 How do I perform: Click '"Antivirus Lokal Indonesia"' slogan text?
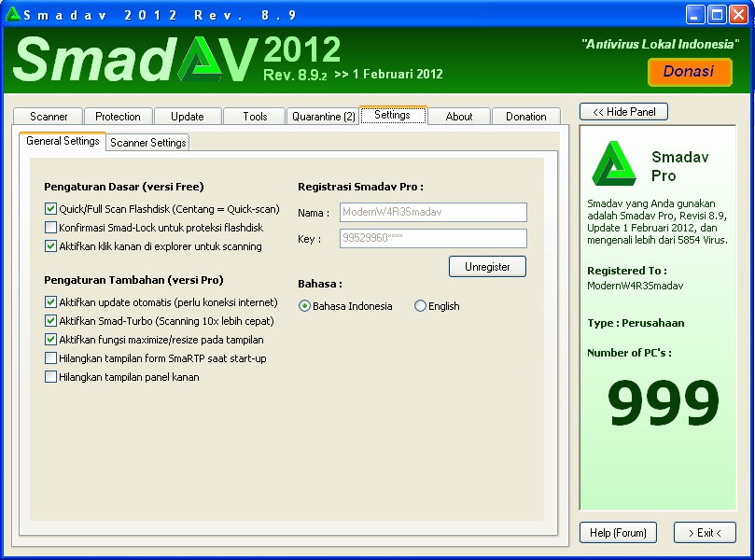click(x=660, y=44)
